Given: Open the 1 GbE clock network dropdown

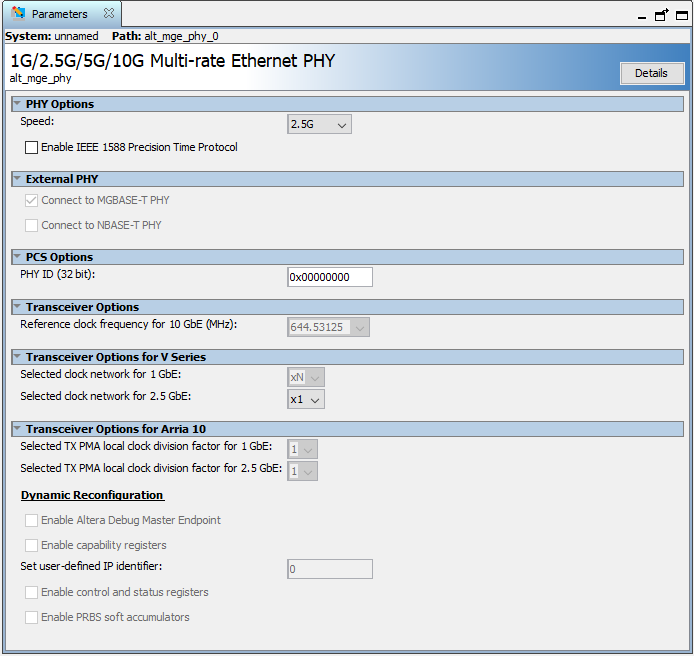Looking at the screenshot, I should click(x=305, y=377).
